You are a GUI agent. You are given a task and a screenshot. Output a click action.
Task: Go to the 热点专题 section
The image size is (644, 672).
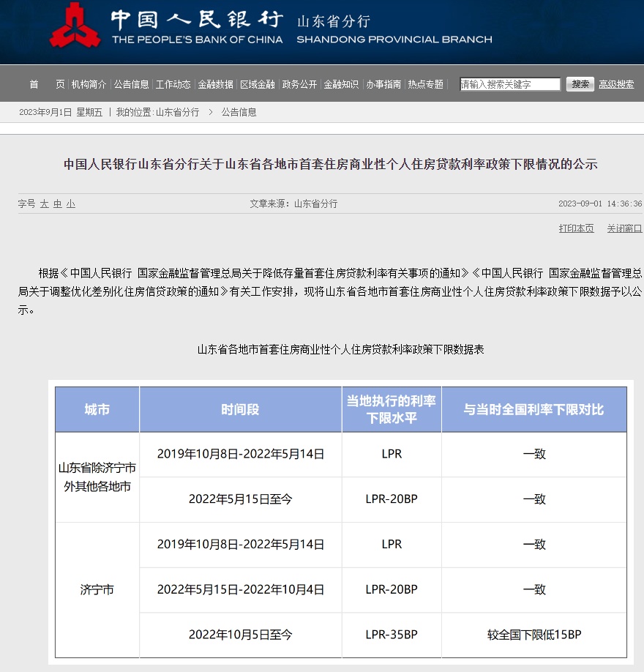426,84
